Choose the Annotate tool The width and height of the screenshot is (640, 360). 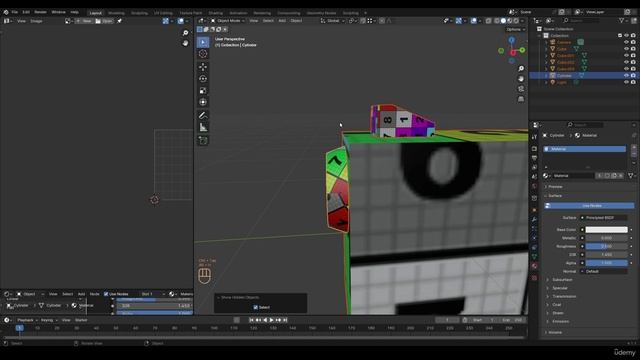click(203, 116)
